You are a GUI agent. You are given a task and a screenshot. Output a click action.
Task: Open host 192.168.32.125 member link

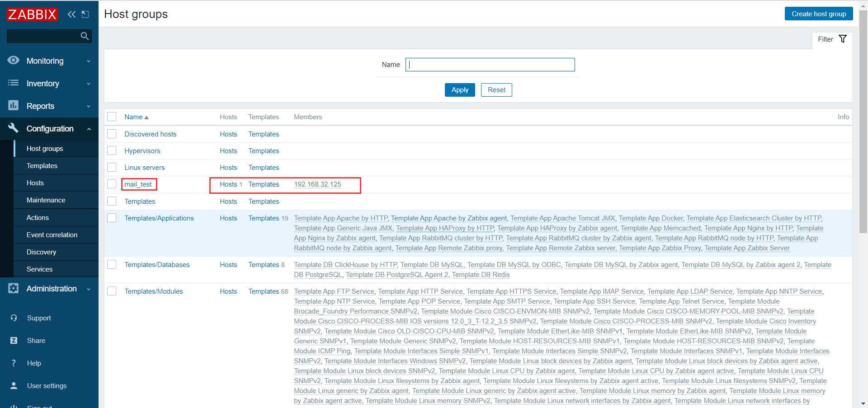pyautogui.click(x=317, y=184)
